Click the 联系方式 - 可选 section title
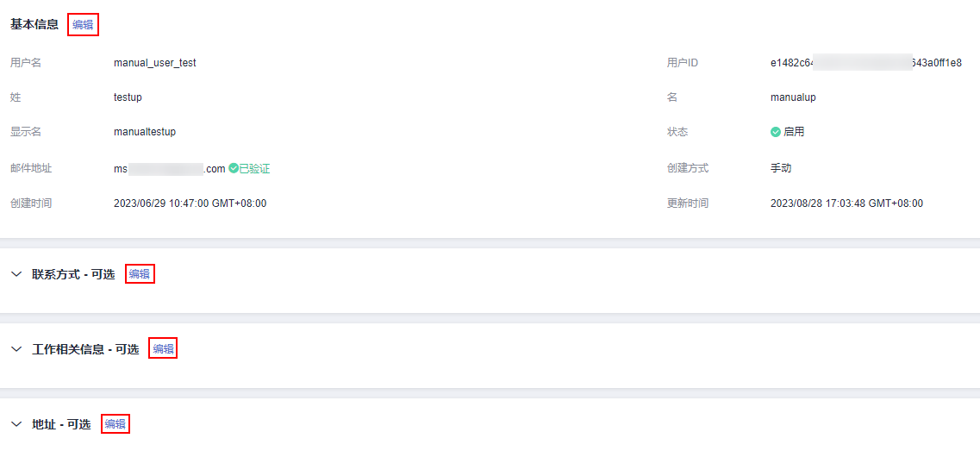The height and width of the screenshot is (457, 980). tap(73, 274)
